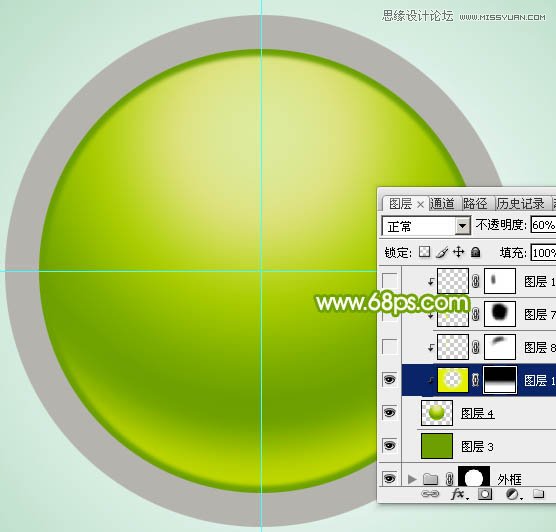Click the 外框 group folder icon

[x=430, y=479]
